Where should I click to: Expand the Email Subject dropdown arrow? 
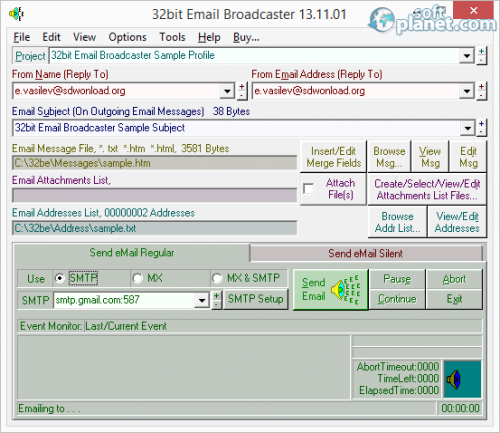click(467, 128)
